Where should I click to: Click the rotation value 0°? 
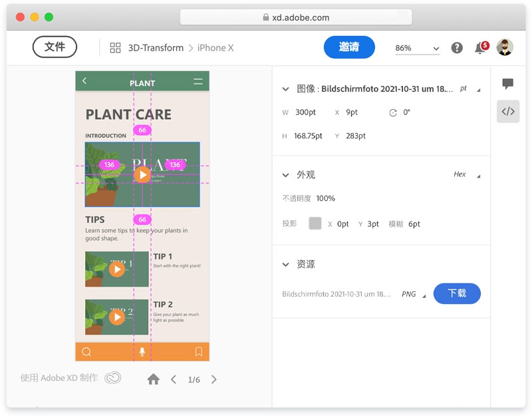[406, 112]
